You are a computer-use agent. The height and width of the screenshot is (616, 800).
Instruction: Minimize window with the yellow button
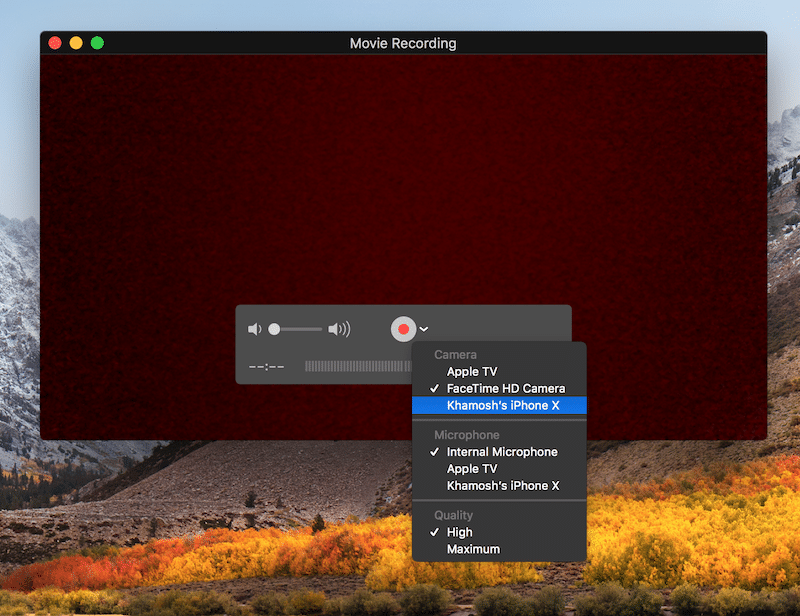coord(76,43)
